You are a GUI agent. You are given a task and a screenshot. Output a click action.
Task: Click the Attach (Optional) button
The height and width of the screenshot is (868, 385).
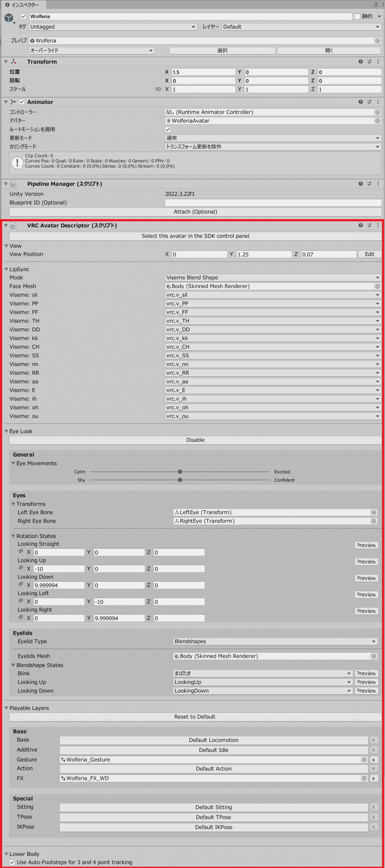tap(196, 211)
